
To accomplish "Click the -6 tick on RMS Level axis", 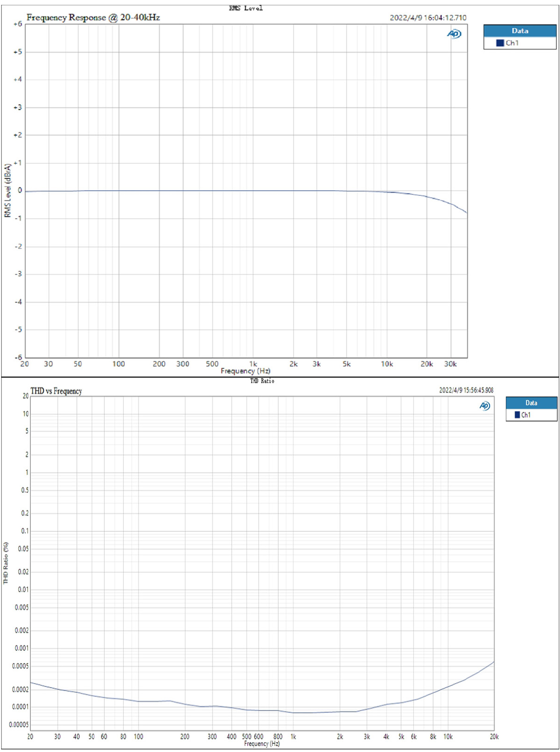I will click(x=18, y=358).
